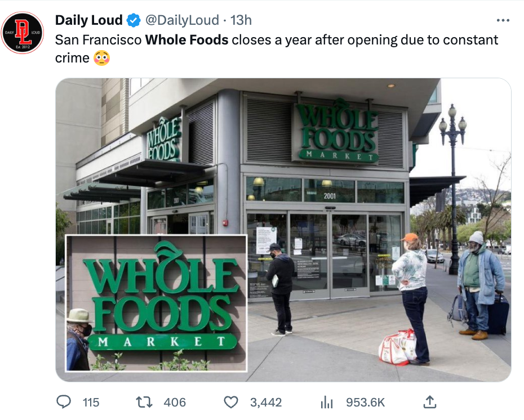The width and height of the screenshot is (524, 420).
Task: Click the inset Whole Foods Market sign image
Action: pyautogui.click(x=157, y=303)
